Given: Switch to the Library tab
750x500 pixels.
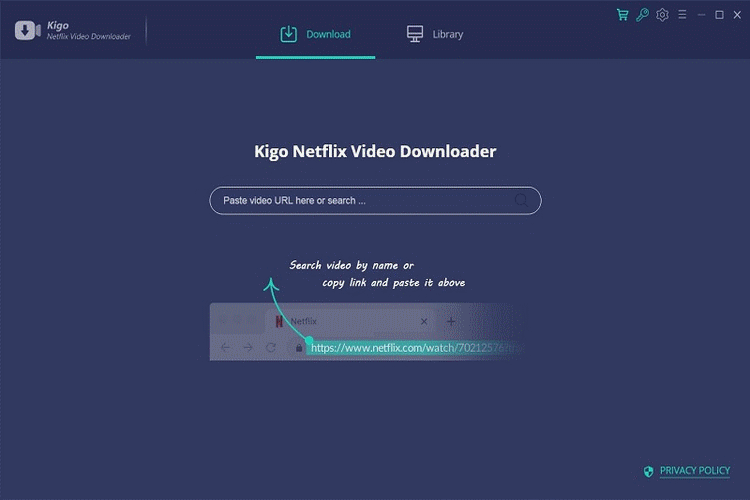Looking at the screenshot, I should [435, 34].
